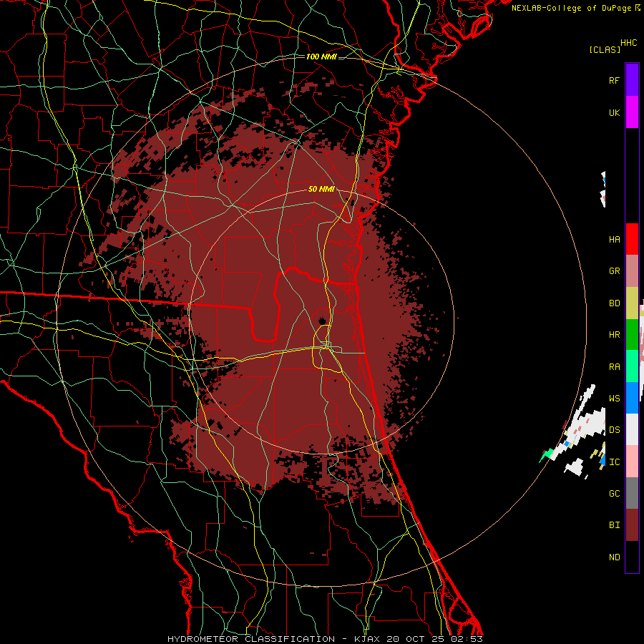Click the light green RA legend swatch
The height and width of the screenshot is (644, 644).
[632, 366]
